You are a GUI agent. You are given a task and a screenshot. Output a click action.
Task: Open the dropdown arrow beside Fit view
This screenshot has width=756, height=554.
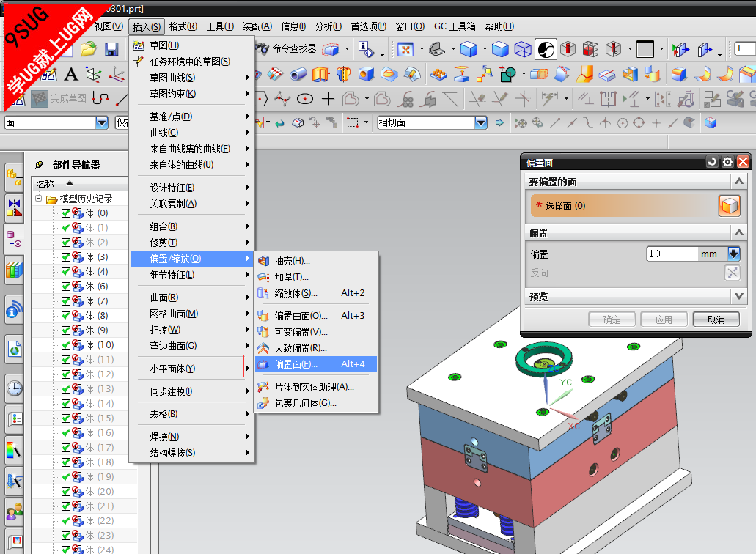[422, 49]
